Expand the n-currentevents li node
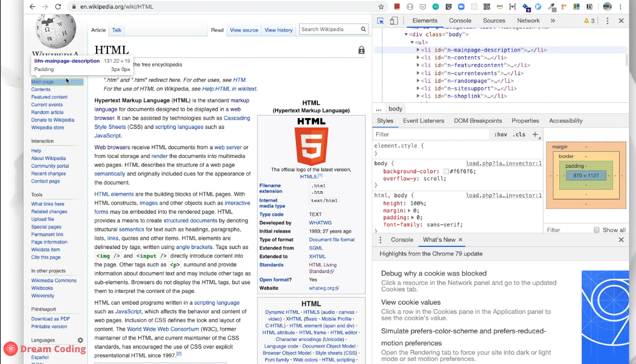Image resolution: width=636 pixels, height=364 pixels. pos(418,73)
